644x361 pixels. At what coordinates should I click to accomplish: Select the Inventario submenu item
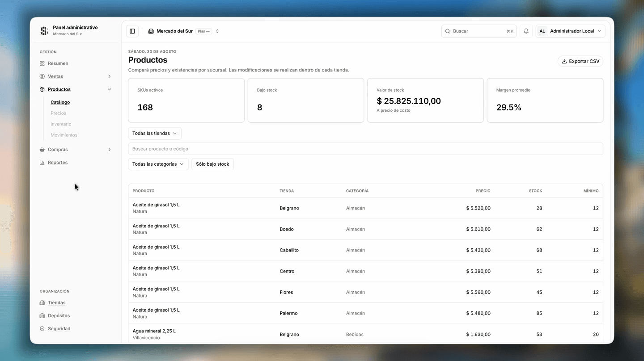click(x=61, y=124)
